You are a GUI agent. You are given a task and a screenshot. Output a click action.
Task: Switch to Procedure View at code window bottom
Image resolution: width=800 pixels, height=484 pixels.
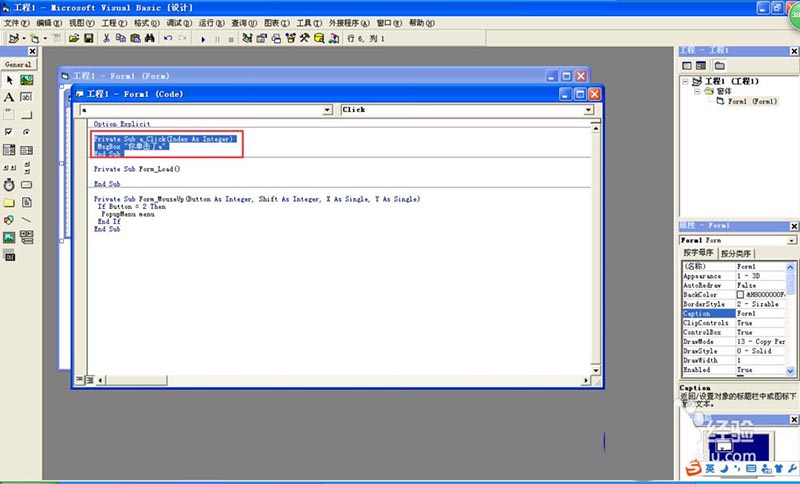click(x=80, y=379)
